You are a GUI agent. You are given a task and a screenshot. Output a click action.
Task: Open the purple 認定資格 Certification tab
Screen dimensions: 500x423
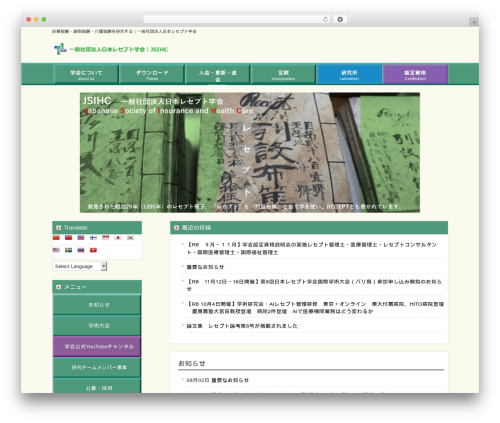[415, 74]
